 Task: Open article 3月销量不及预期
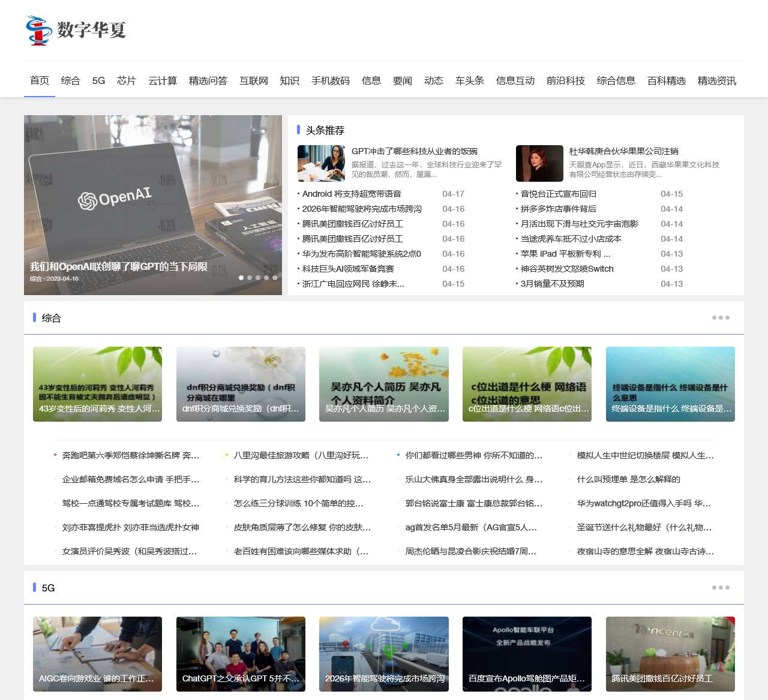552,284
